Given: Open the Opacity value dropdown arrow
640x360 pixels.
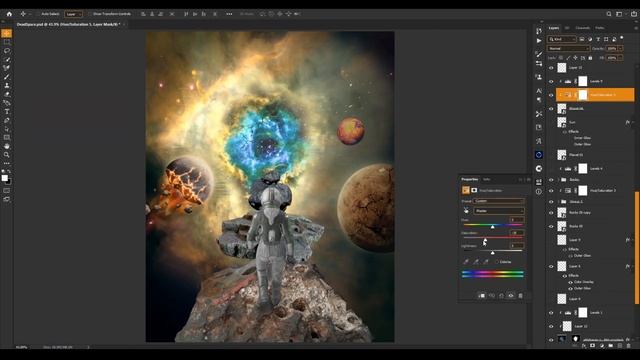Looking at the screenshot, I should click(620, 49).
